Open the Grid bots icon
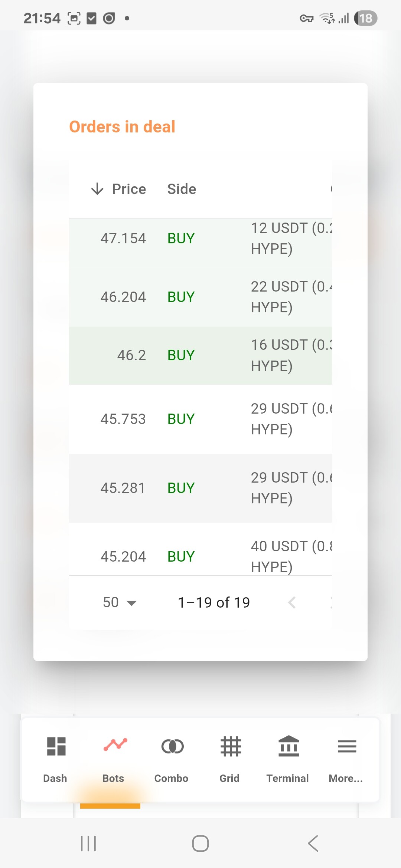The width and height of the screenshot is (401, 868). tap(231, 746)
